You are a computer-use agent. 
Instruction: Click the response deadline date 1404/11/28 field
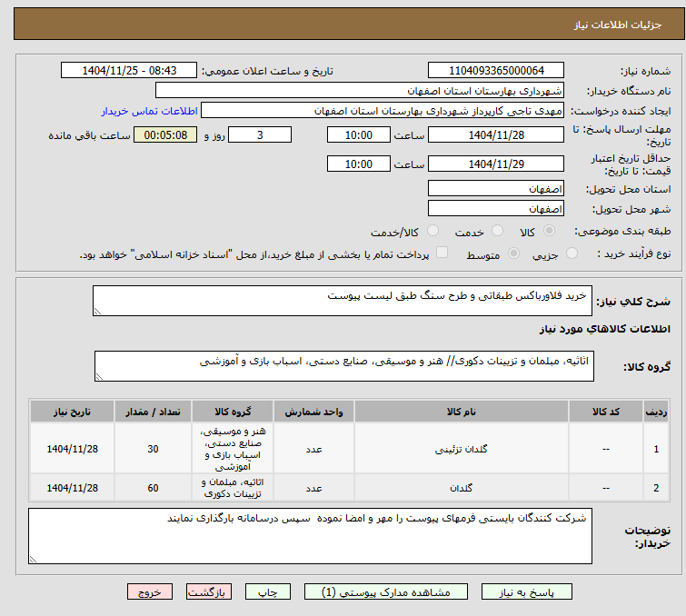click(496, 134)
